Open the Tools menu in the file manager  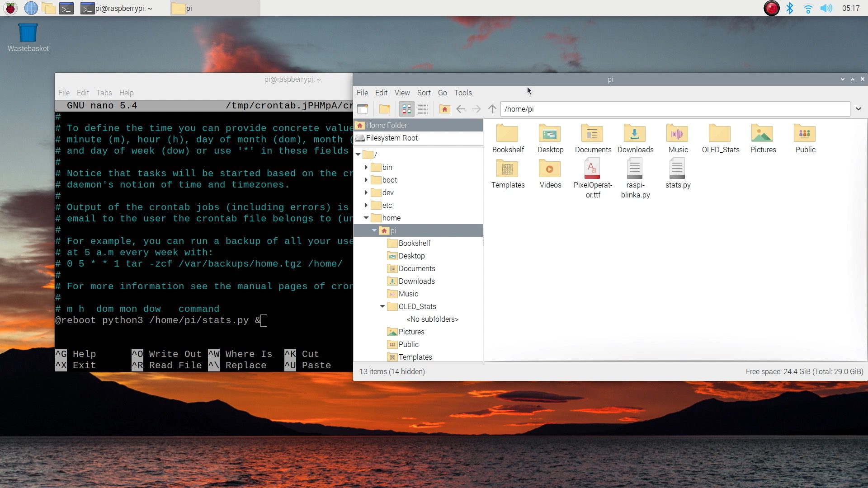click(462, 93)
